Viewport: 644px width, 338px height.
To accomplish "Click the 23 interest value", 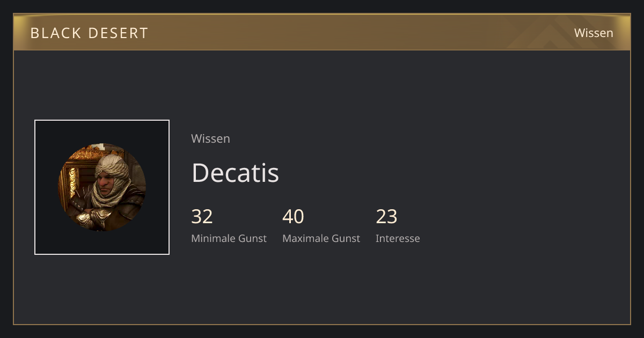I will click(386, 217).
